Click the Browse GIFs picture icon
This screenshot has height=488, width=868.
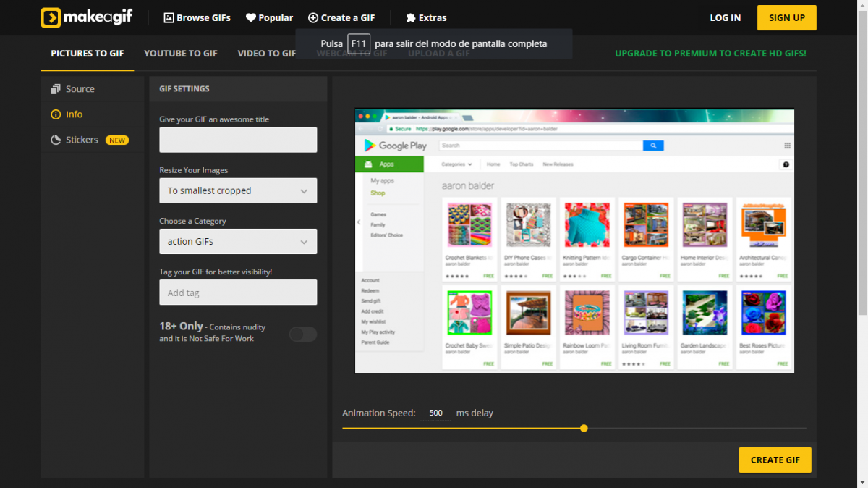coord(169,17)
